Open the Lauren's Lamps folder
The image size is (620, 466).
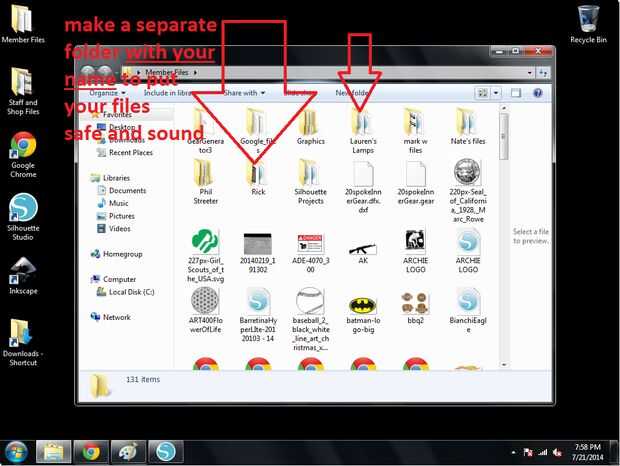(363, 132)
